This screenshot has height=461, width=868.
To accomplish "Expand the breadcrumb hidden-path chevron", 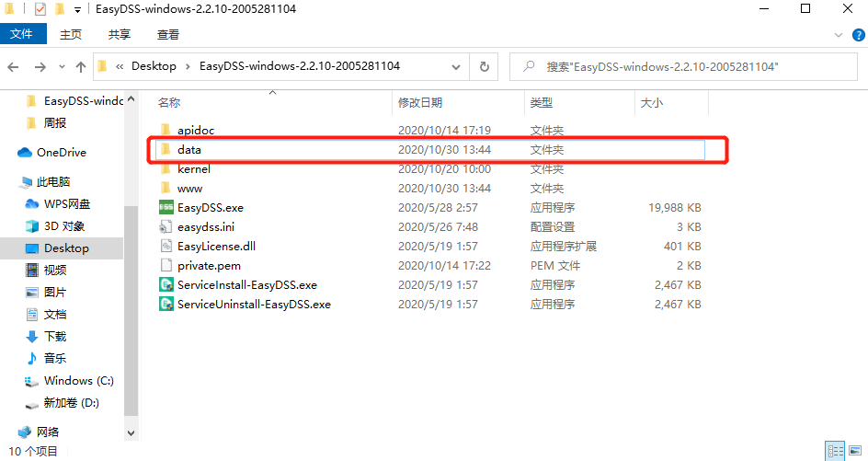I will (x=120, y=66).
